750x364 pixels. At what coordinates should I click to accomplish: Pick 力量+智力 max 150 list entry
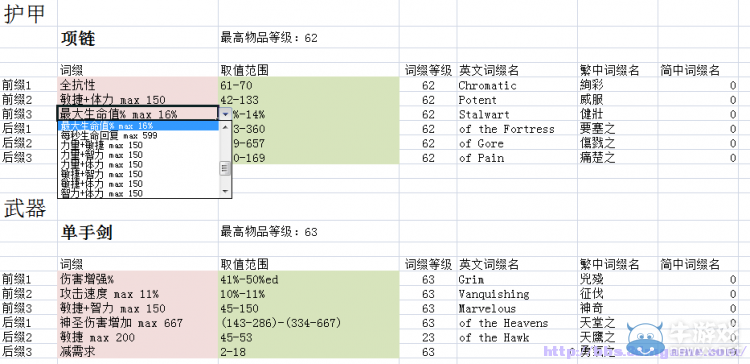[x=139, y=154]
